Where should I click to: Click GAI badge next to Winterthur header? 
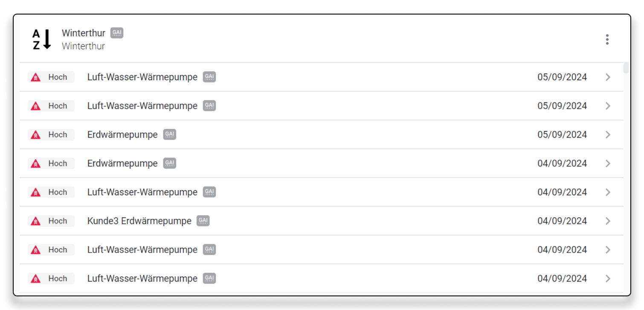coord(117,33)
